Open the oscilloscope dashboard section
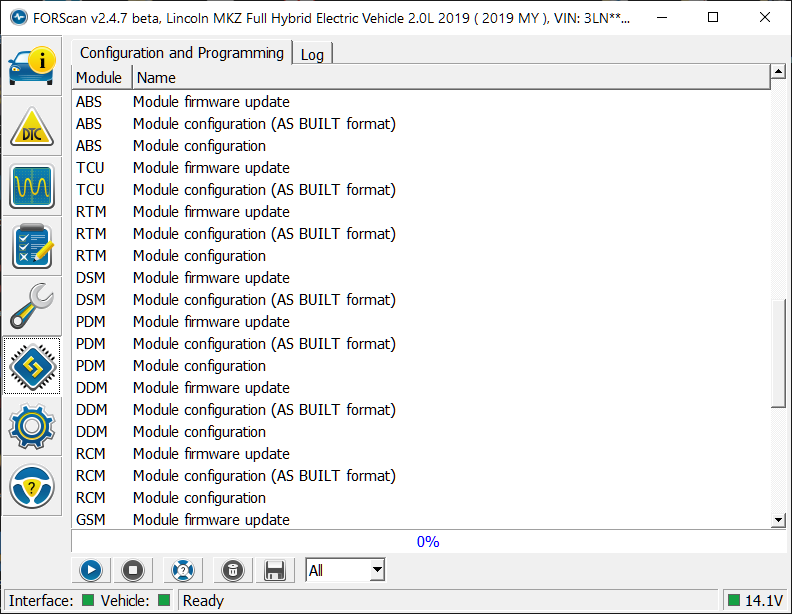The width and height of the screenshot is (792, 614). point(32,186)
